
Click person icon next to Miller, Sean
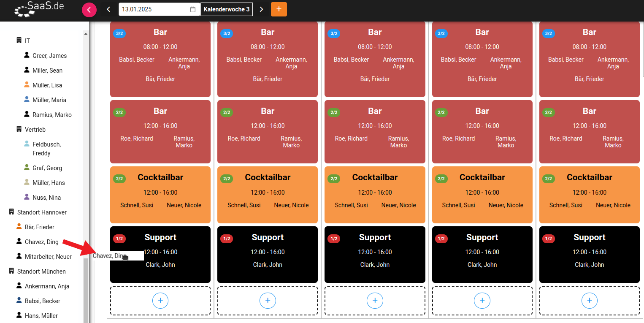click(27, 70)
